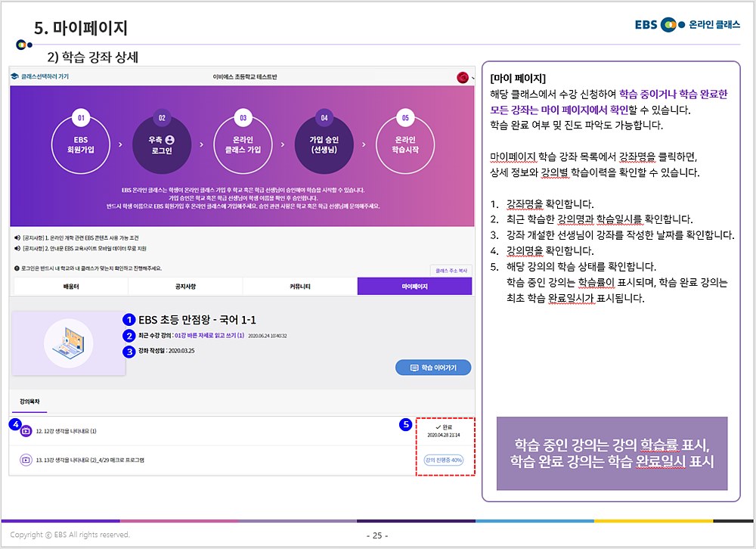Click the [마이 페이지] heading in the description box
This screenshot has height=549, width=756.
coord(517,78)
